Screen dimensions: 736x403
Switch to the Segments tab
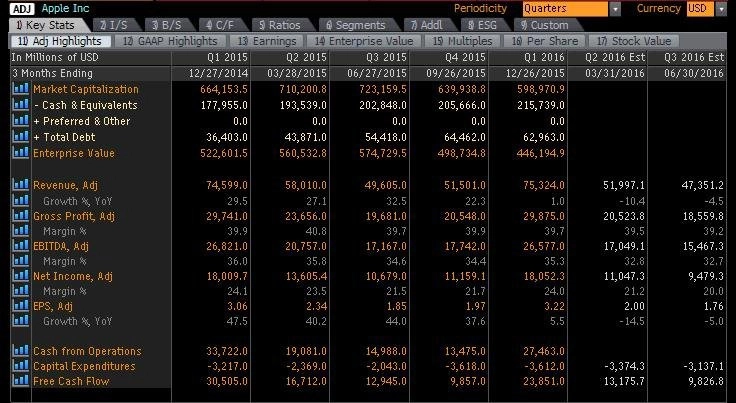356,25
